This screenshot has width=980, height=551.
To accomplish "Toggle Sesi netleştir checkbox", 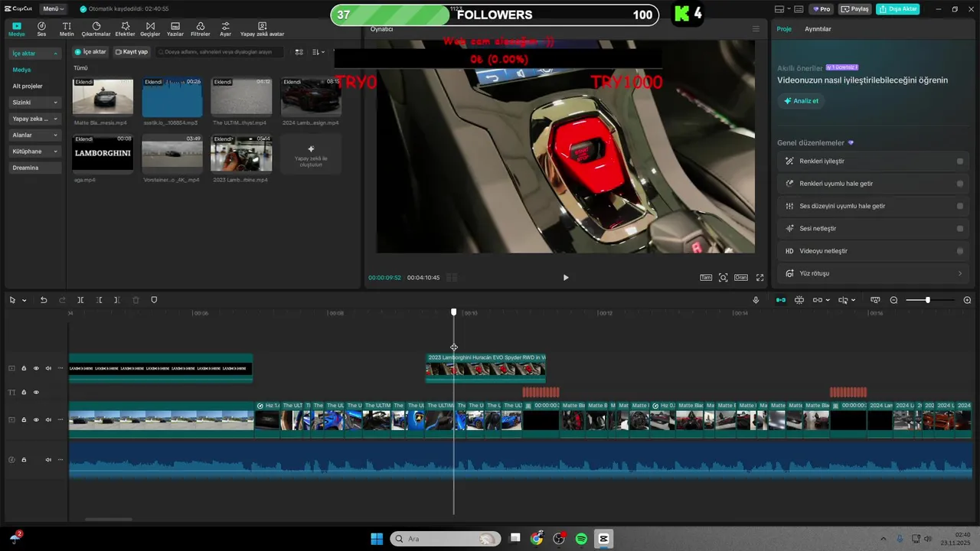I will tap(959, 229).
